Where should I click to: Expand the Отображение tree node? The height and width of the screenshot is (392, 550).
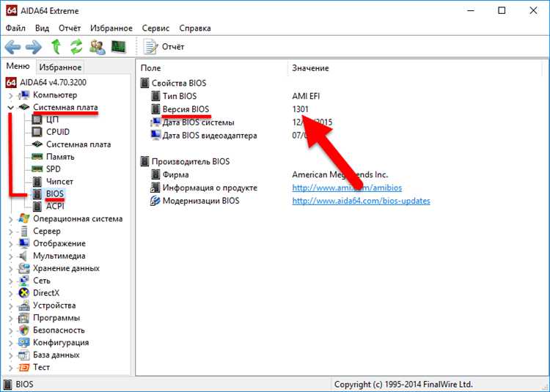[x=10, y=244]
